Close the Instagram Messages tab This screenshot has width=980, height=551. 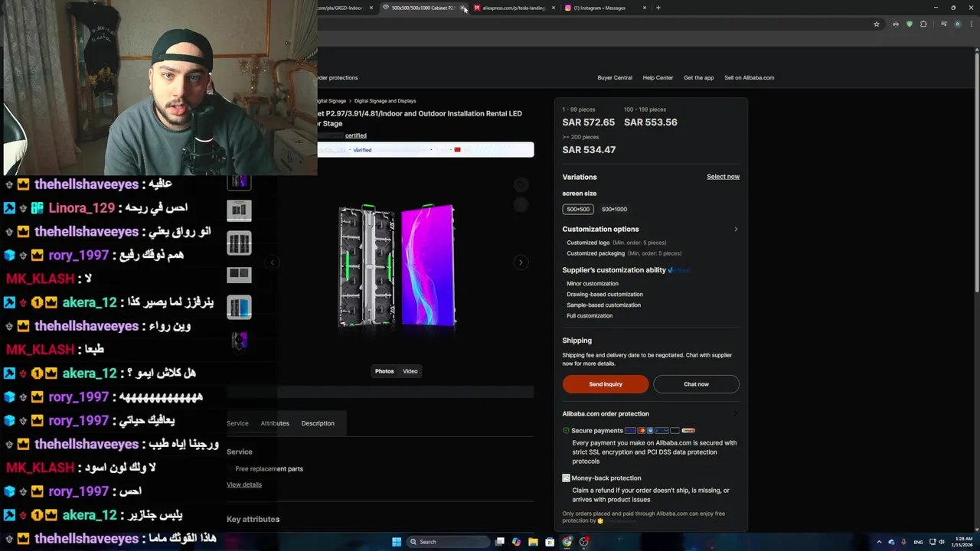pos(645,8)
